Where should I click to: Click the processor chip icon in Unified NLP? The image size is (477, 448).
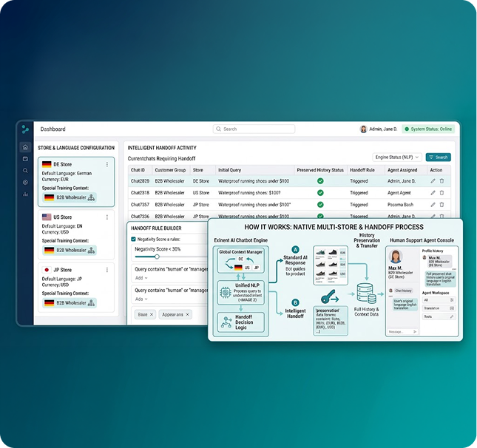[x=226, y=293]
